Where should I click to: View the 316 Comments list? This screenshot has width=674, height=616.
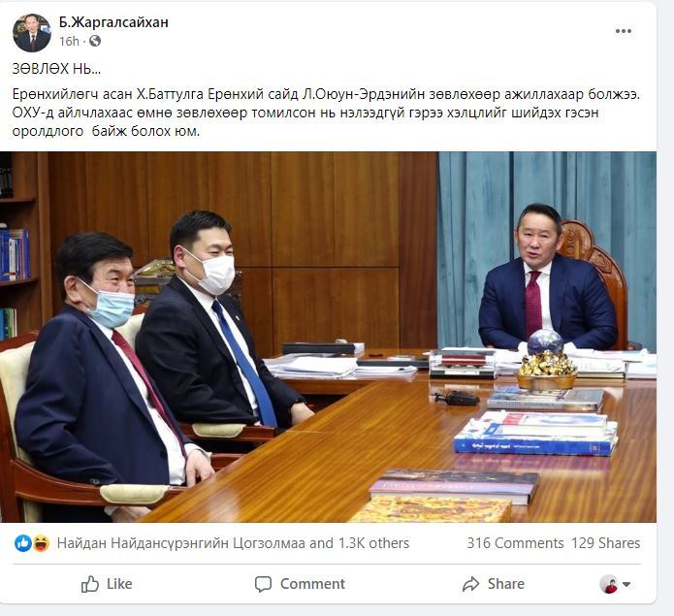tap(515, 543)
